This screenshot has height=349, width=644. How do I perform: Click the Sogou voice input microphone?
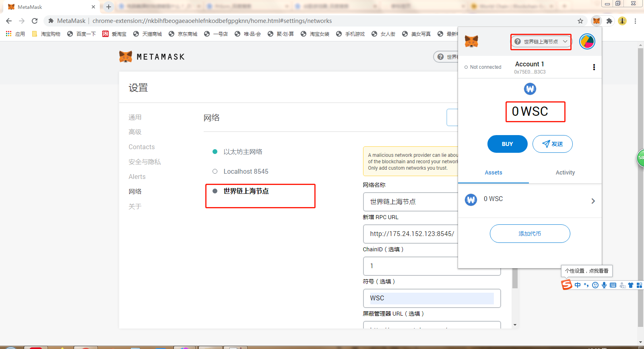tap(604, 285)
